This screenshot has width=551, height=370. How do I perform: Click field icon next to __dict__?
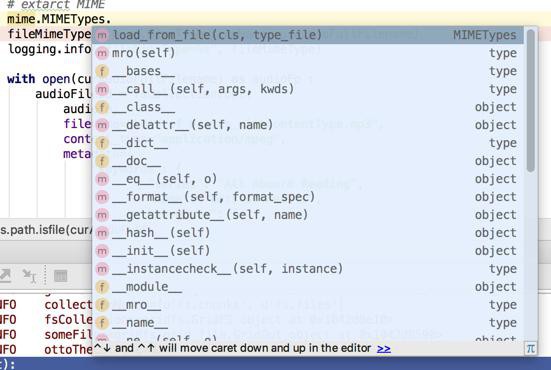pos(102,143)
